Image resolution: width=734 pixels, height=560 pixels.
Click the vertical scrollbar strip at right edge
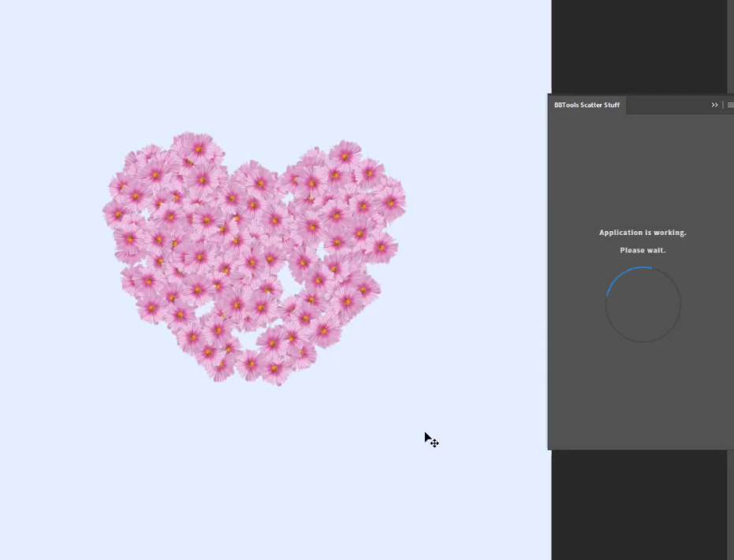730,47
